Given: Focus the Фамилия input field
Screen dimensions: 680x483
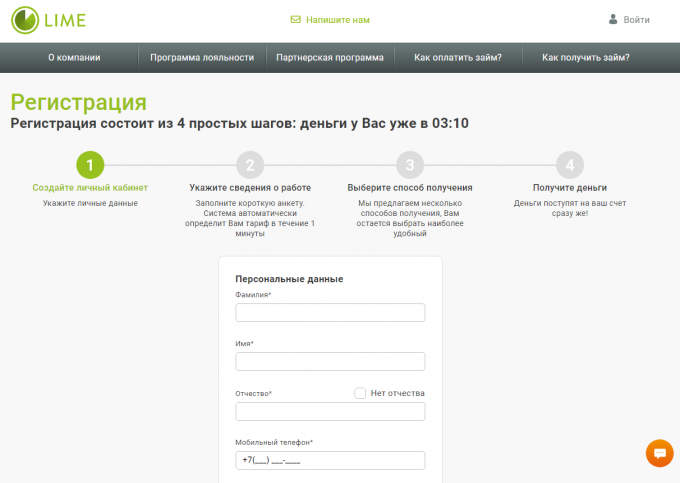Looking at the screenshot, I should [330, 313].
